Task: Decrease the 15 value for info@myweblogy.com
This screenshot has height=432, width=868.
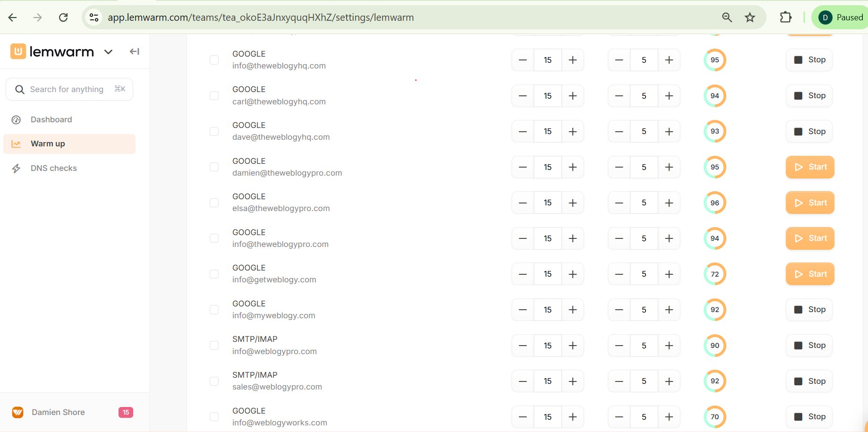Action: pos(523,310)
